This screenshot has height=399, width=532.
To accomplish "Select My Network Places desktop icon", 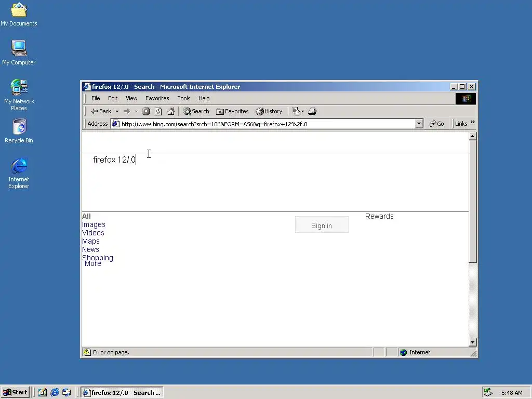I will [19, 95].
